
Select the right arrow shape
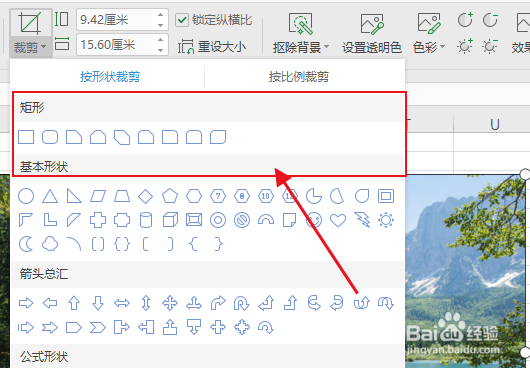point(26,303)
